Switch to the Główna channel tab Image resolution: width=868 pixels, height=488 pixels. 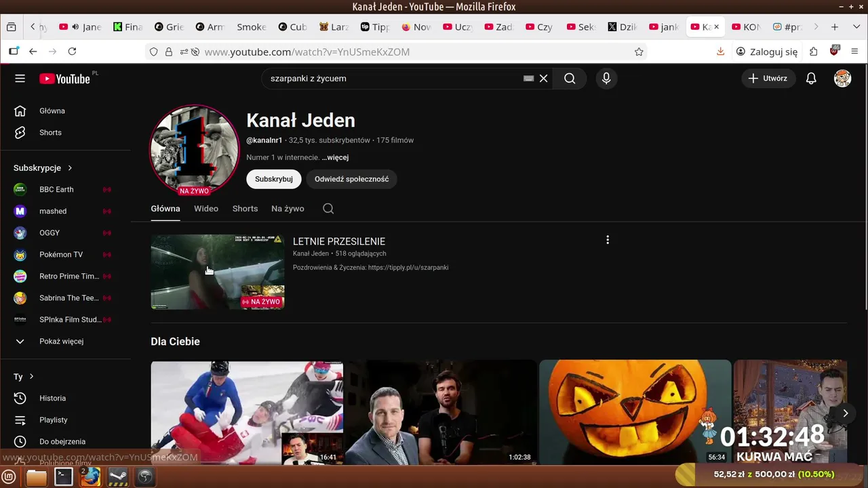pos(165,209)
